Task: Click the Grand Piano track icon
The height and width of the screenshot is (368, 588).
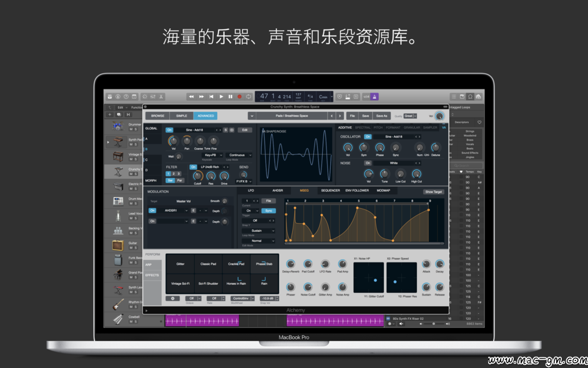Action: [x=118, y=275]
